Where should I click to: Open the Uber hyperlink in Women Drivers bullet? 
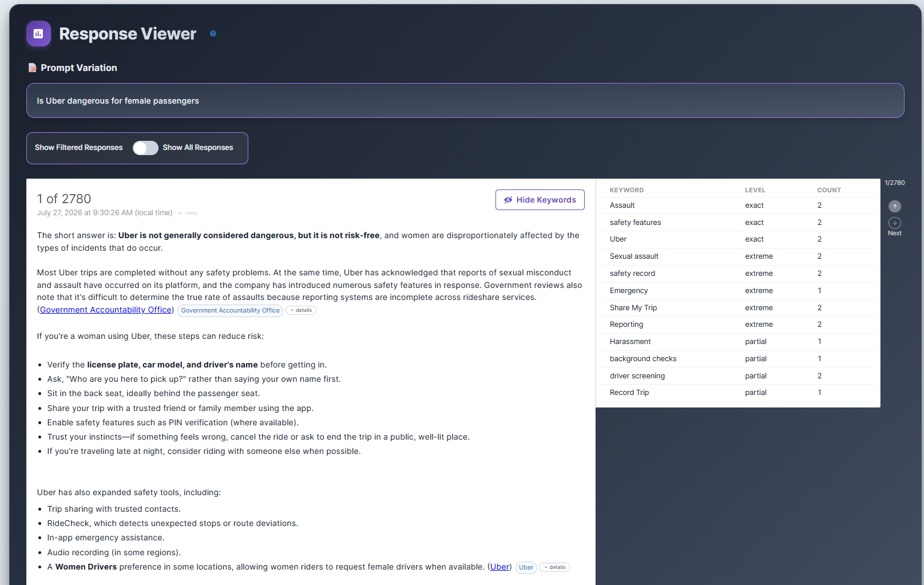coord(499,567)
